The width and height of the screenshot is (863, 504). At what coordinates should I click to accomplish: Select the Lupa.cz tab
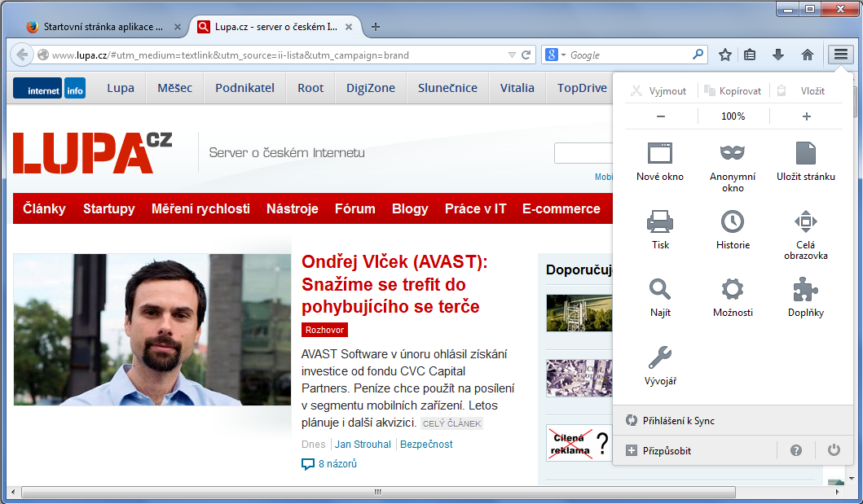pyautogui.click(x=275, y=26)
